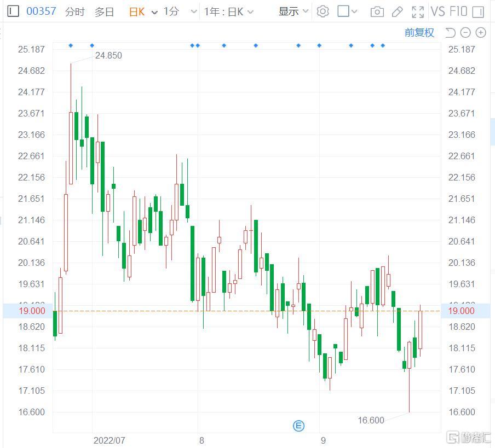The image size is (495, 448).
Task: Click the stock code 00357 link
Action: point(41,11)
